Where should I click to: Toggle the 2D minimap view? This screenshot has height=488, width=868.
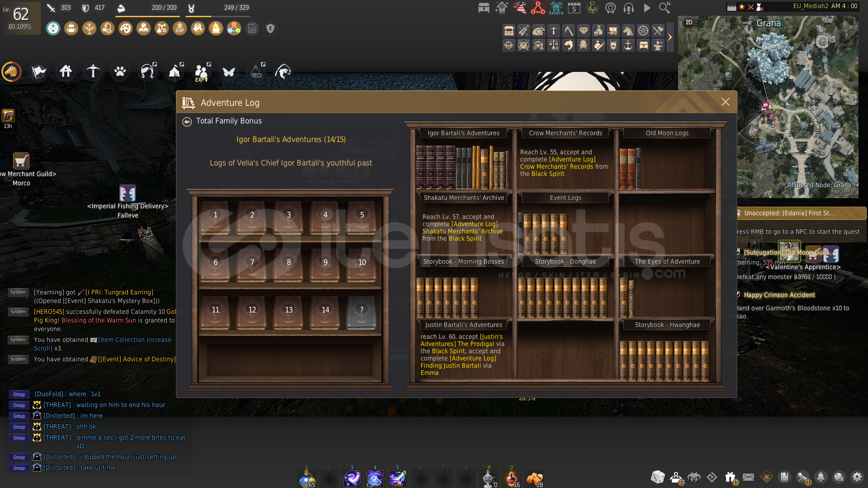pos(689,22)
